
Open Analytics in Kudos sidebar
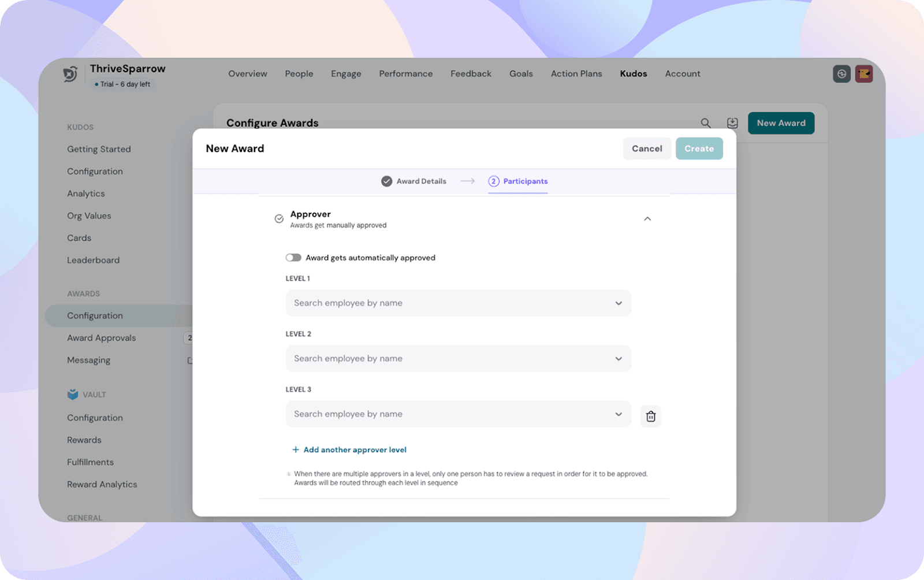coord(86,194)
